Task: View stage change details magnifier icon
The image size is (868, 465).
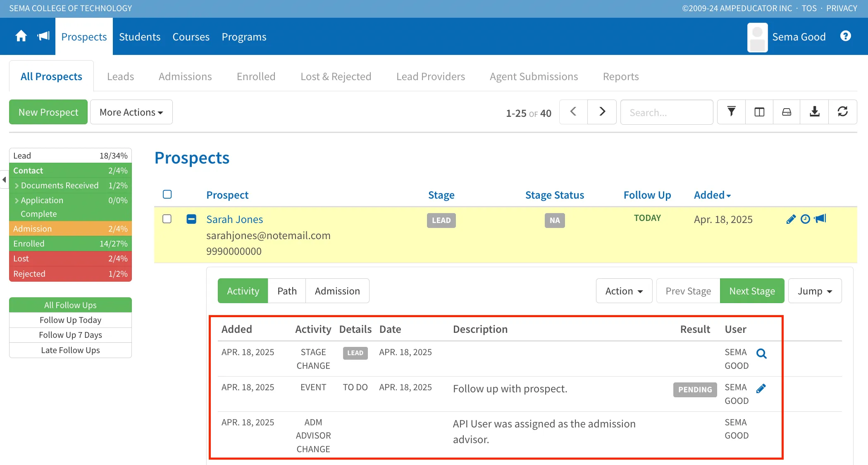Action: pyautogui.click(x=761, y=353)
